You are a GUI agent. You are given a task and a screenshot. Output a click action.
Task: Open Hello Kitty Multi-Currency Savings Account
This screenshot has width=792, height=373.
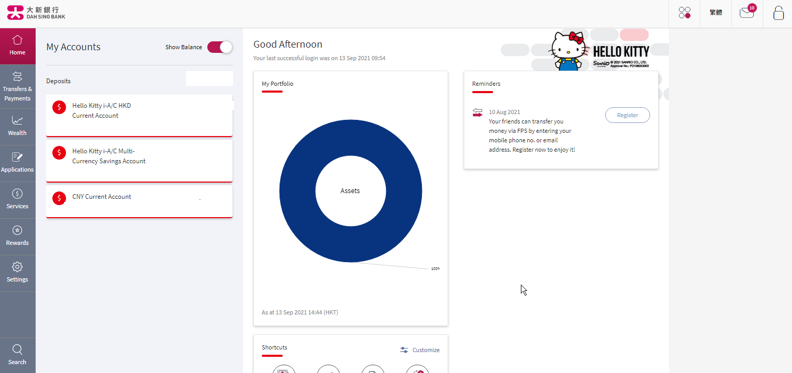139,161
